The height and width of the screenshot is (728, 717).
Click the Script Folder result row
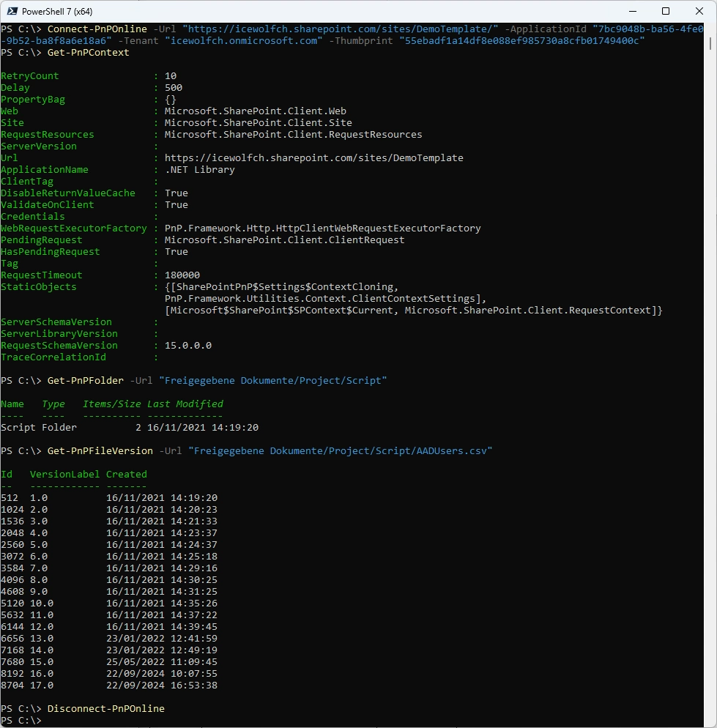click(130, 427)
